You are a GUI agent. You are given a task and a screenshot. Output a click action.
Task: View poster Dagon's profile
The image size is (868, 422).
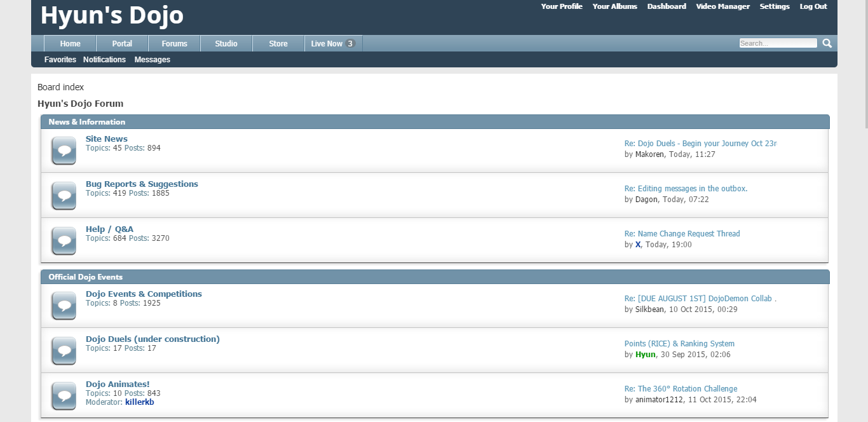click(x=646, y=200)
